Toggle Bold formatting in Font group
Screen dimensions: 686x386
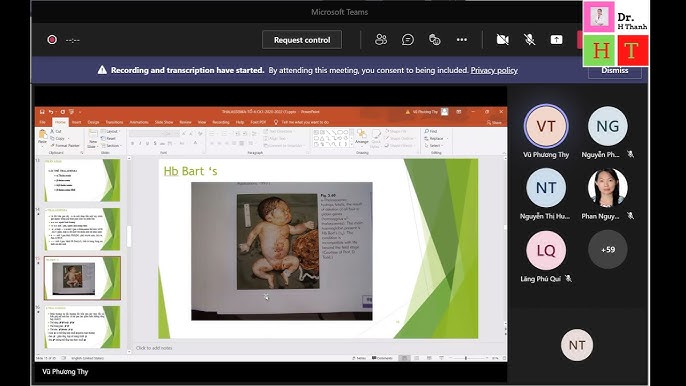pos(133,144)
